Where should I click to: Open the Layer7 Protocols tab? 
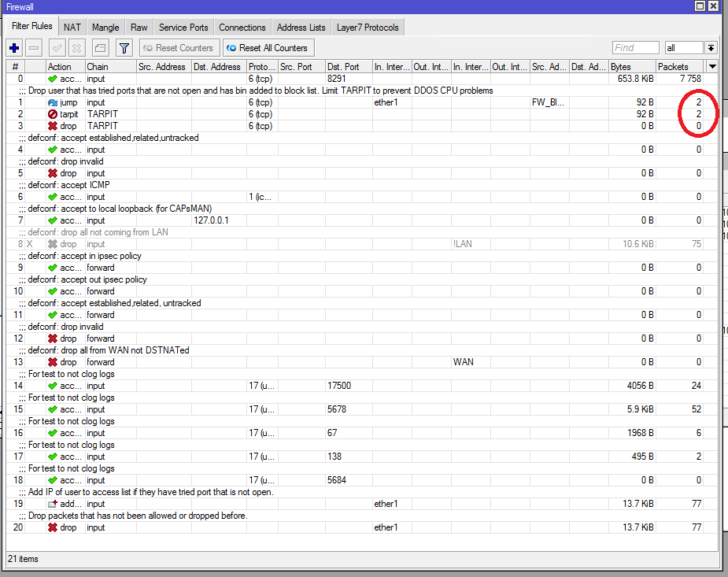(368, 28)
